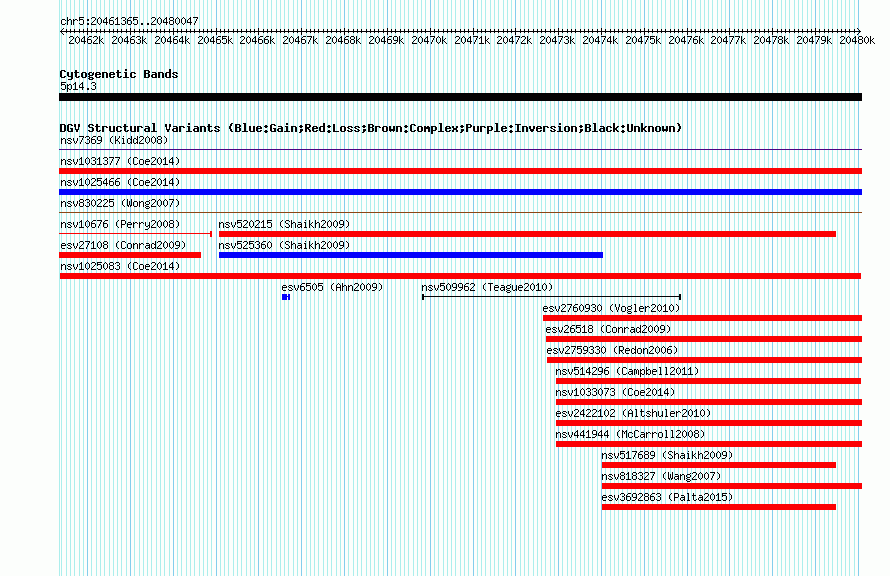Select the nsv525360 (Shaikh2009) blue bar
Image resolution: width=890 pixels, height=576 pixels.
pos(411,255)
